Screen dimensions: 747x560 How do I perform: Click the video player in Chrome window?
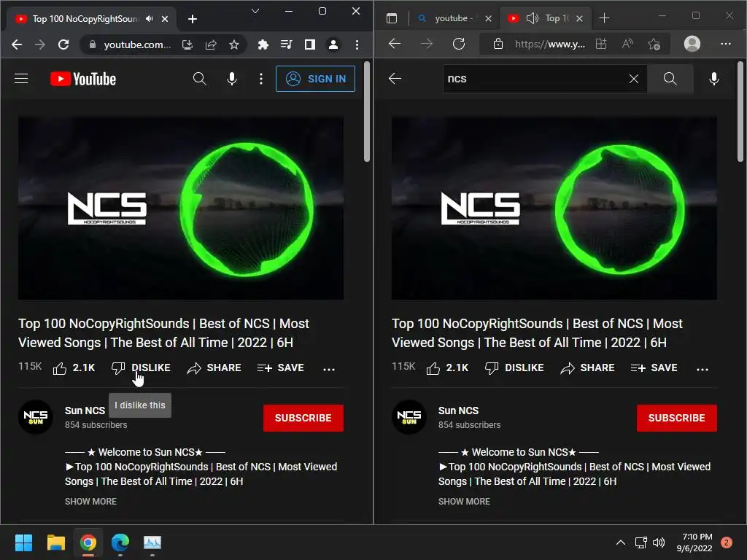pyautogui.click(x=181, y=208)
